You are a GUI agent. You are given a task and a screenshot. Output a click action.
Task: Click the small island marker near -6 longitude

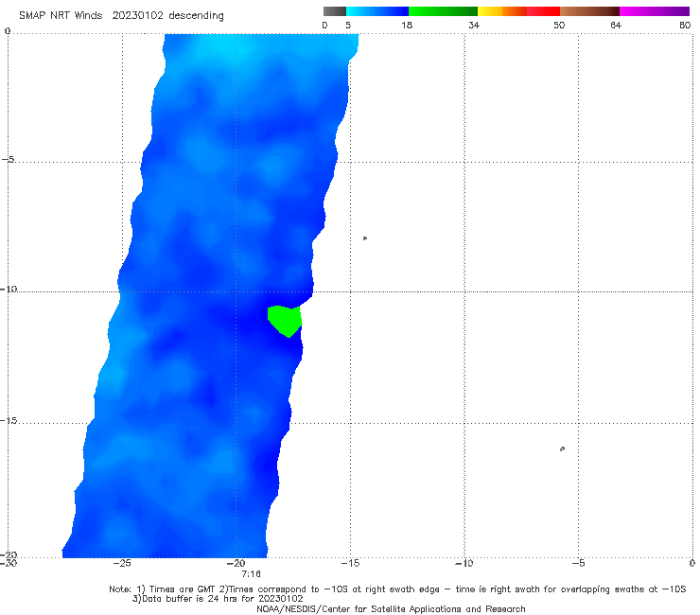(x=562, y=448)
